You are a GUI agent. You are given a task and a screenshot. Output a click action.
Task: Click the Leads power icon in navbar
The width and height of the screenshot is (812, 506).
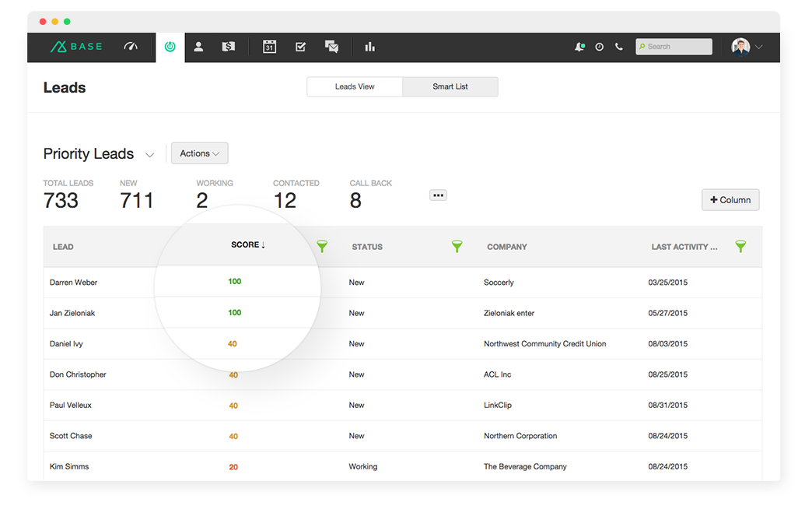[x=170, y=47]
